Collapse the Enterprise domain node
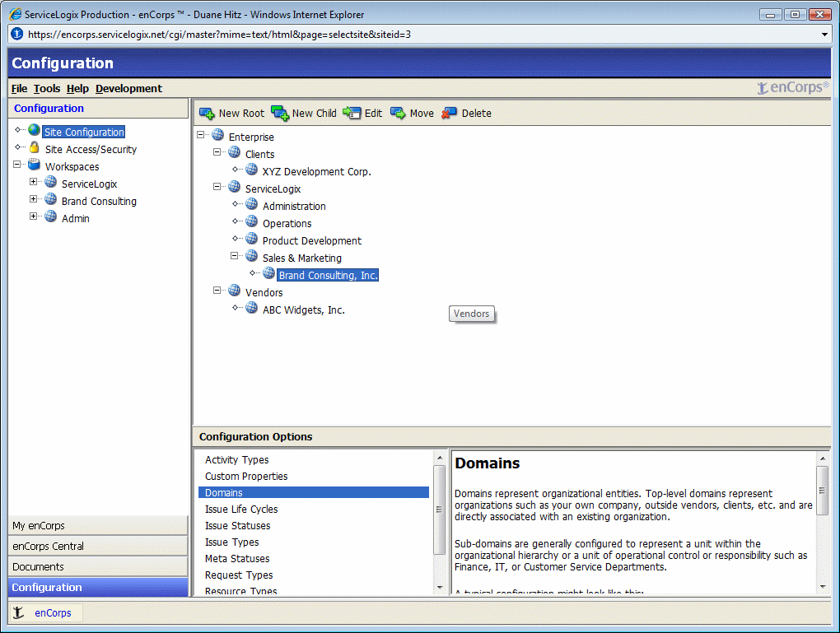840x633 pixels. 200,134
